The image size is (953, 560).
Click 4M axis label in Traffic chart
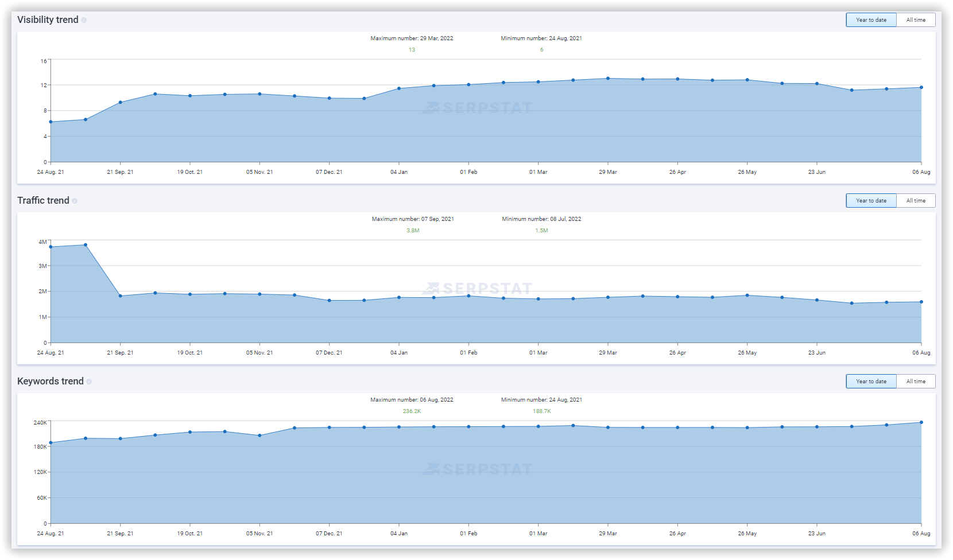pyautogui.click(x=42, y=242)
